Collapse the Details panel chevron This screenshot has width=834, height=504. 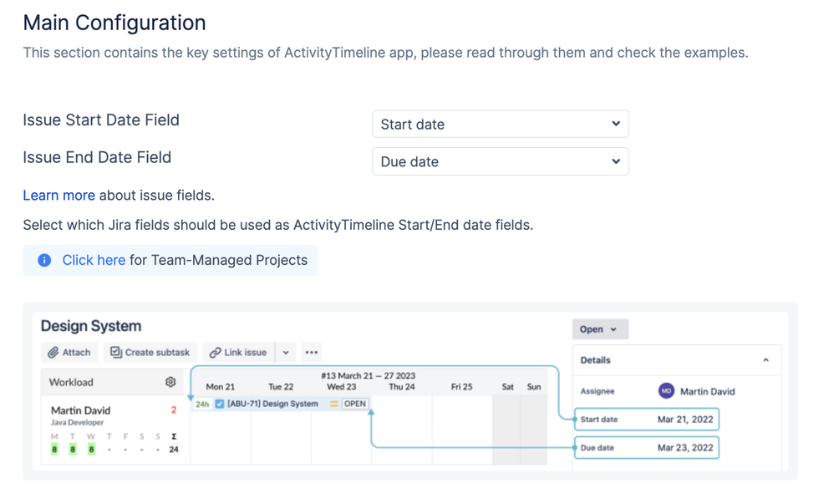point(766,360)
